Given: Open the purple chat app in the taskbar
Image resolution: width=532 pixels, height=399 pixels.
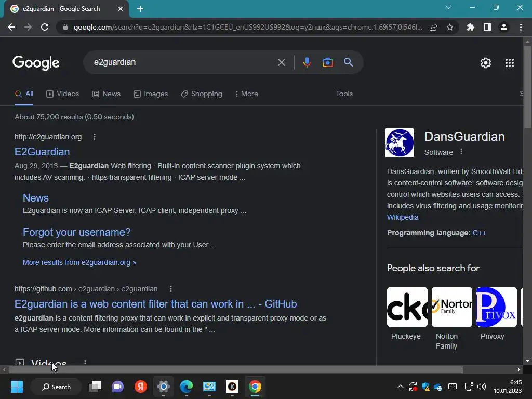Looking at the screenshot, I should [x=118, y=387].
